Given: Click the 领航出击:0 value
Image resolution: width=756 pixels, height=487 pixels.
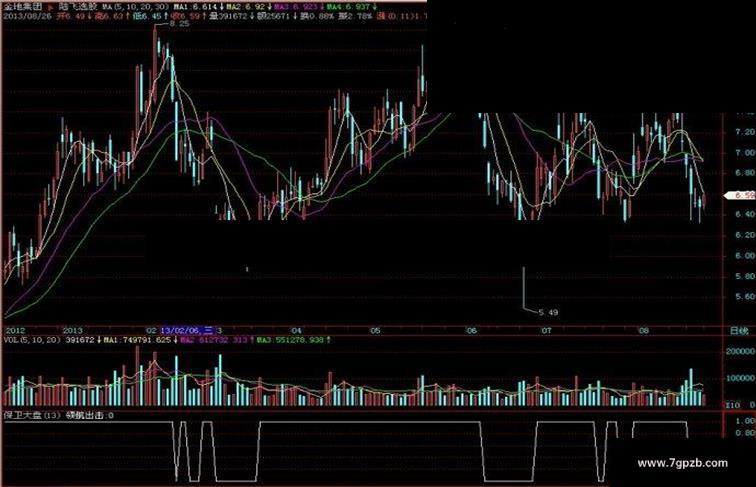Looking at the screenshot, I should [90, 415].
